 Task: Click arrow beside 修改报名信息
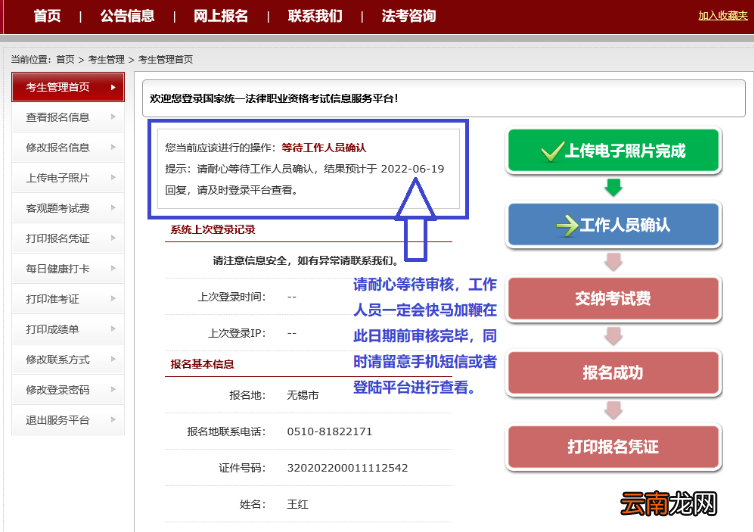[113, 147]
